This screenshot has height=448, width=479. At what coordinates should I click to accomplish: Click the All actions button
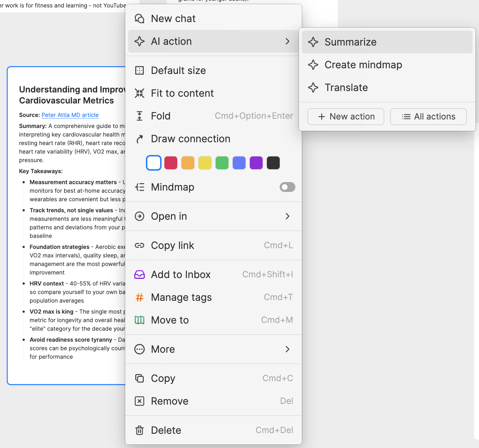(x=428, y=116)
